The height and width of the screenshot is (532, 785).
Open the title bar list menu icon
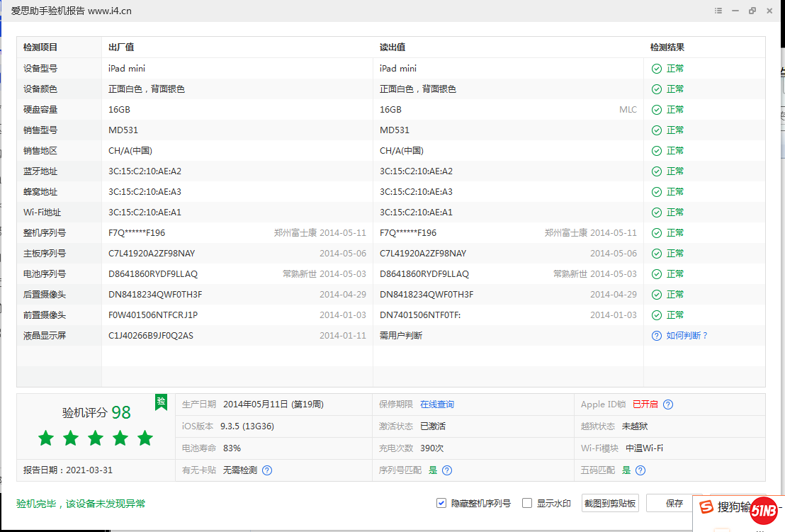(x=718, y=11)
